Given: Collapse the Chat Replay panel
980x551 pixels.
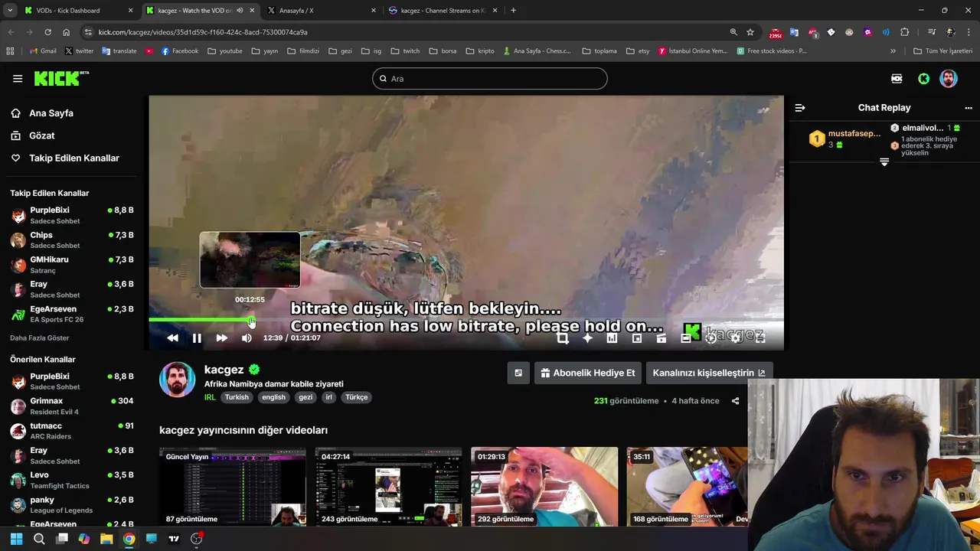Looking at the screenshot, I should pyautogui.click(x=800, y=108).
